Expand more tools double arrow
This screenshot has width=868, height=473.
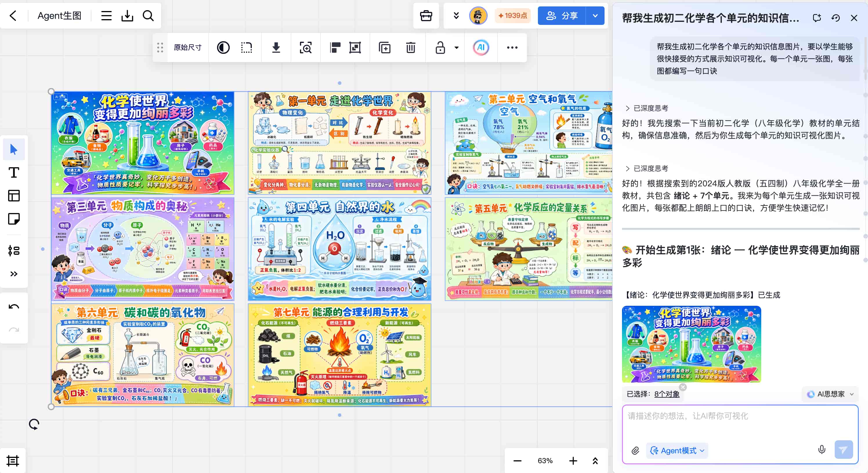point(14,274)
